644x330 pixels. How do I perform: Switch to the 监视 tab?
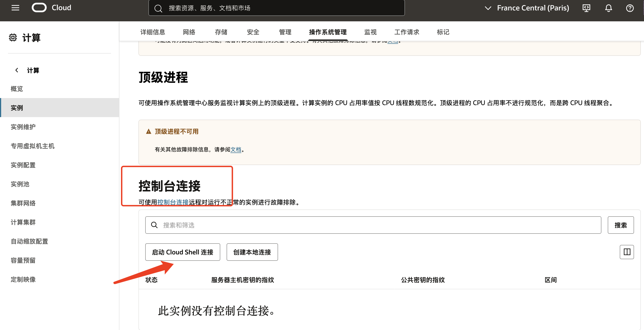(370, 32)
